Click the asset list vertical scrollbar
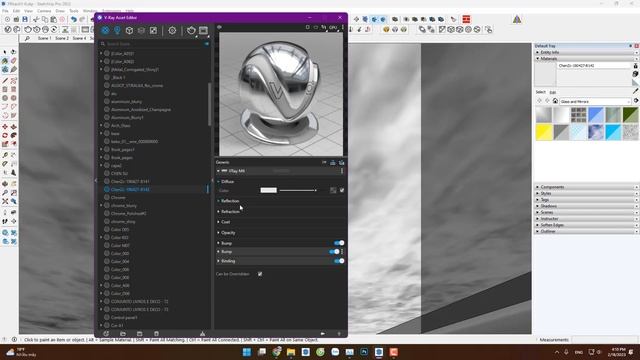Viewport: 640px width, 360px height. tap(210, 104)
